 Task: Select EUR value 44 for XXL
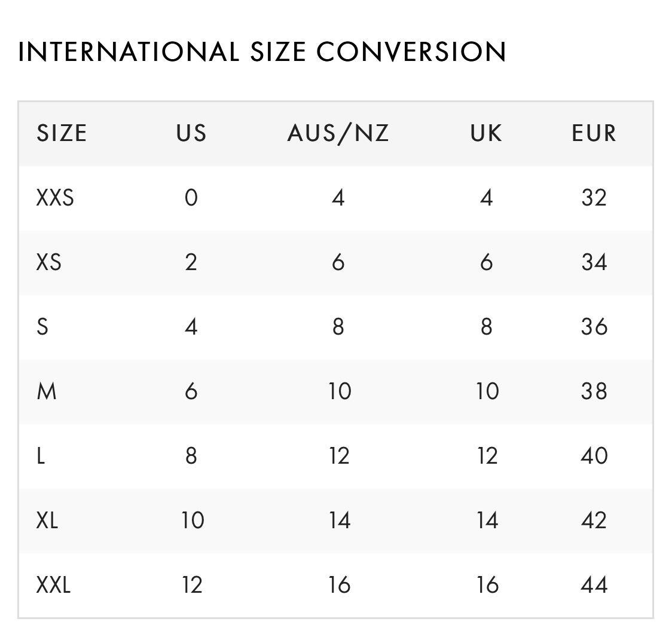pos(594,585)
